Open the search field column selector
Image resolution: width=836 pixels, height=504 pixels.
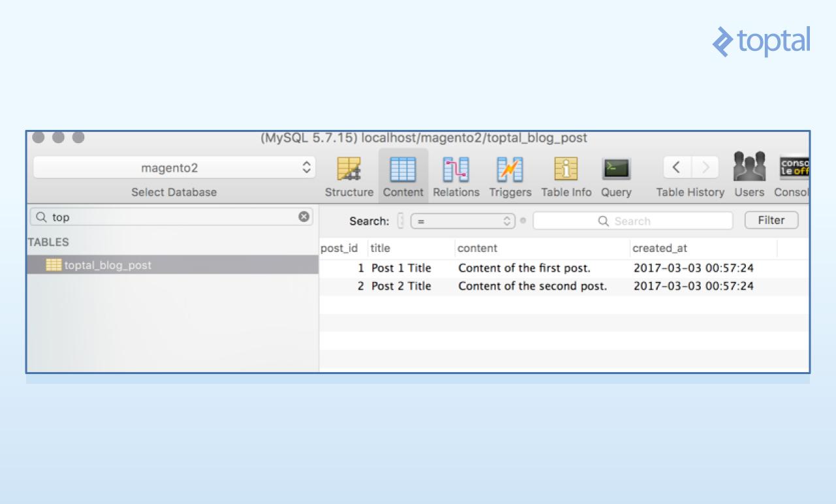click(400, 221)
